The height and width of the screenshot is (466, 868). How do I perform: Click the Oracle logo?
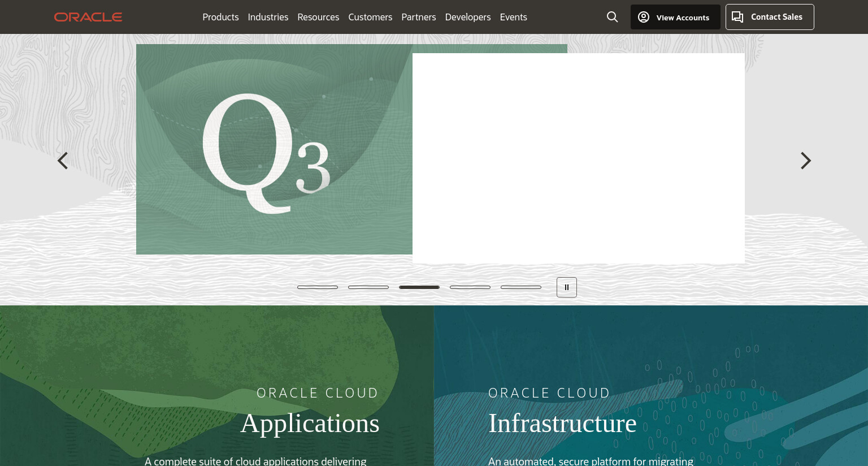[x=88, y=17]
